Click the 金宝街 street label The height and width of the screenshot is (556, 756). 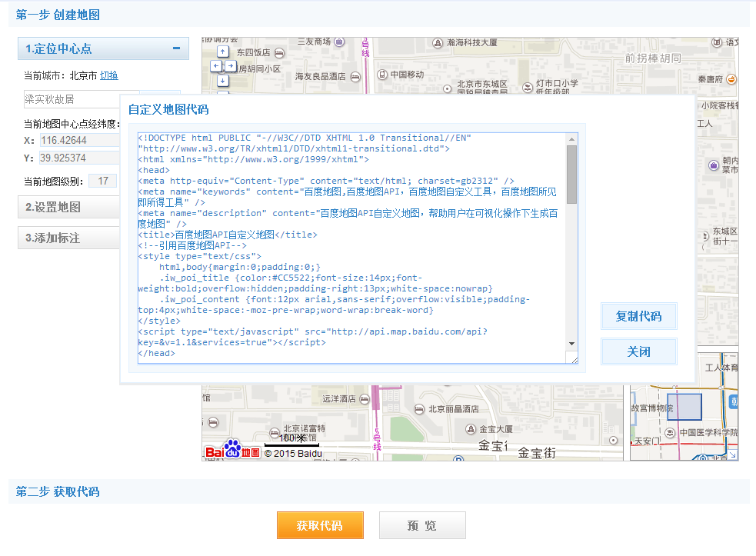(x=537, y=453)
